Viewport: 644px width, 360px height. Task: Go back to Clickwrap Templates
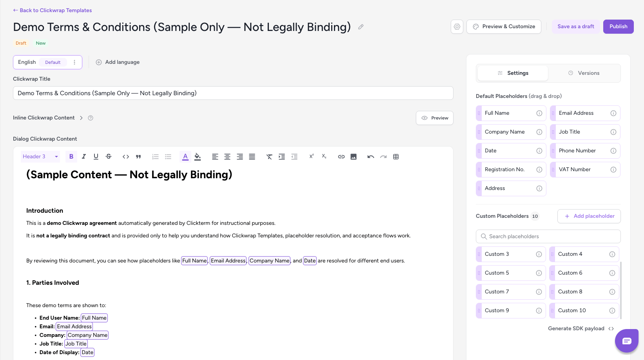53,10
